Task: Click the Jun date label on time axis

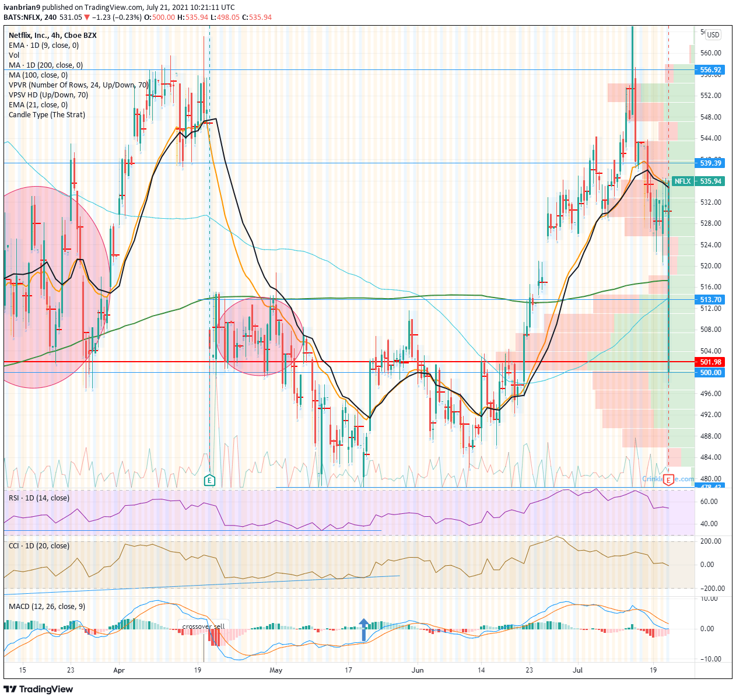Action: 418,670
